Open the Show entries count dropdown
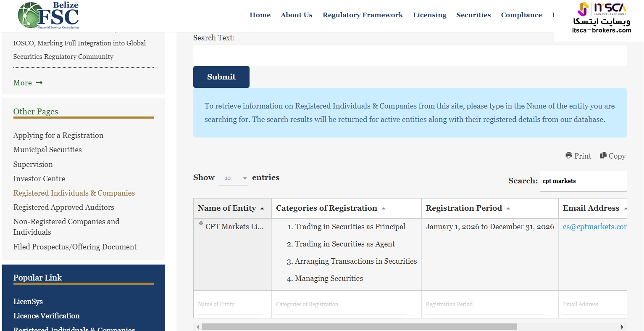644x331 pixels. [x=234, y=178]
